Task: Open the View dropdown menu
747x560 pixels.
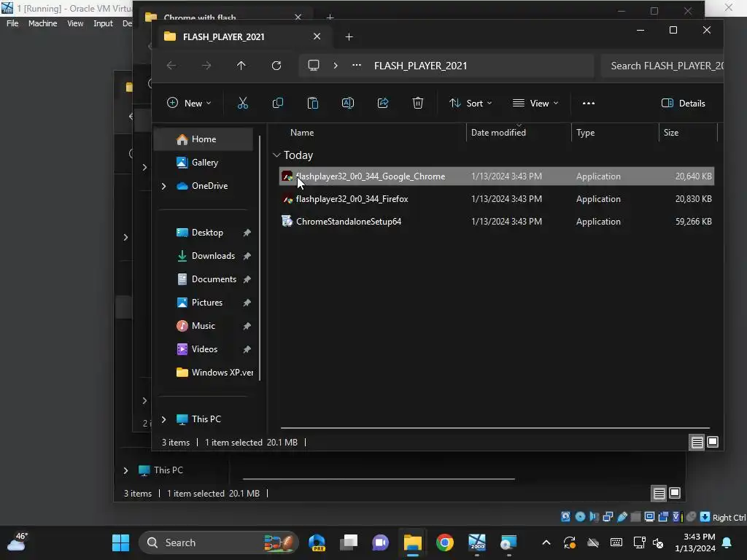Action: tap(535, 103)
